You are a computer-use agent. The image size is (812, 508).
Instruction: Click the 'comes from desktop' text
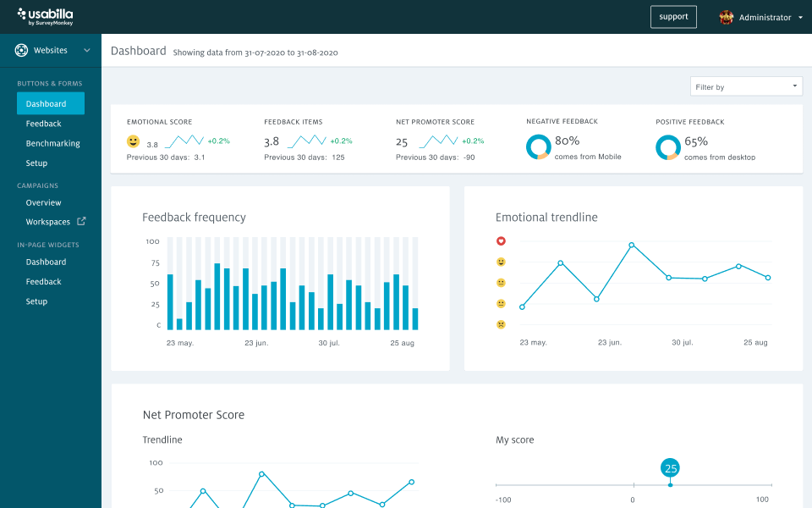[x=720, y=157]
